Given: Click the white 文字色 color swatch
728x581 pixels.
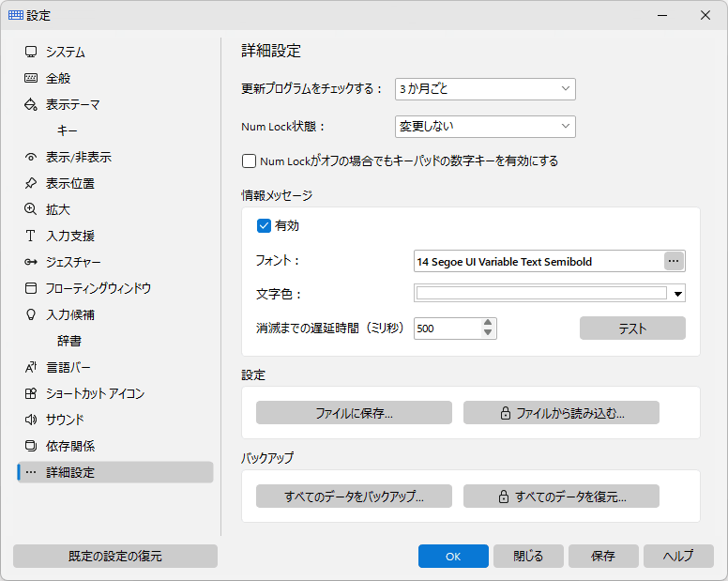Looking at the screenshot, I should 541,293.
